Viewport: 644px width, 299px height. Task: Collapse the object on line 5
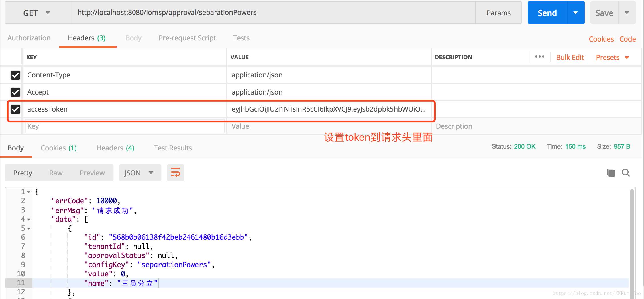[29, 228]
